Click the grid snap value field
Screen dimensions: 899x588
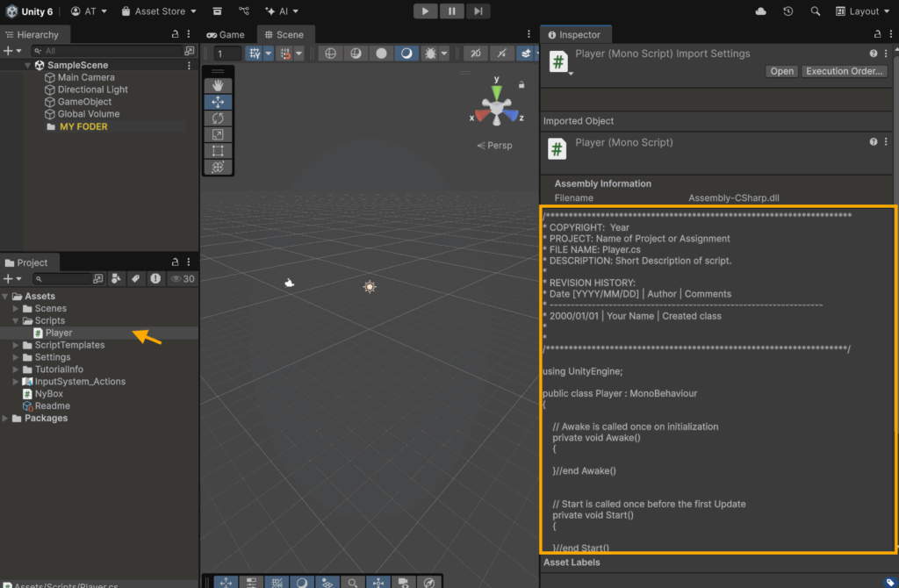227,54
